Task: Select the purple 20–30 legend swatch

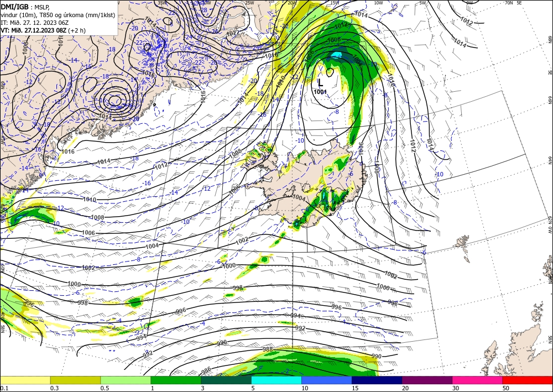Action: pyautogui.click(x=427, y=380)
